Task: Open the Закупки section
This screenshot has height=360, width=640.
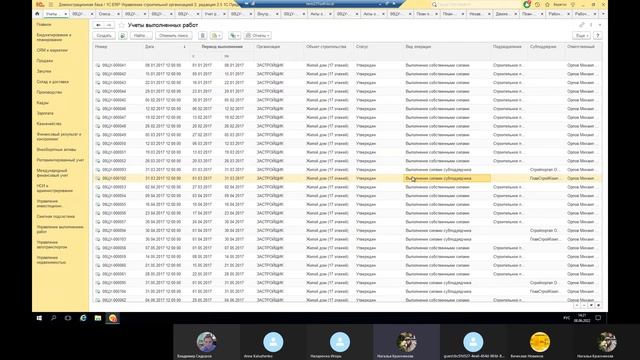Action: pos(44,71)
